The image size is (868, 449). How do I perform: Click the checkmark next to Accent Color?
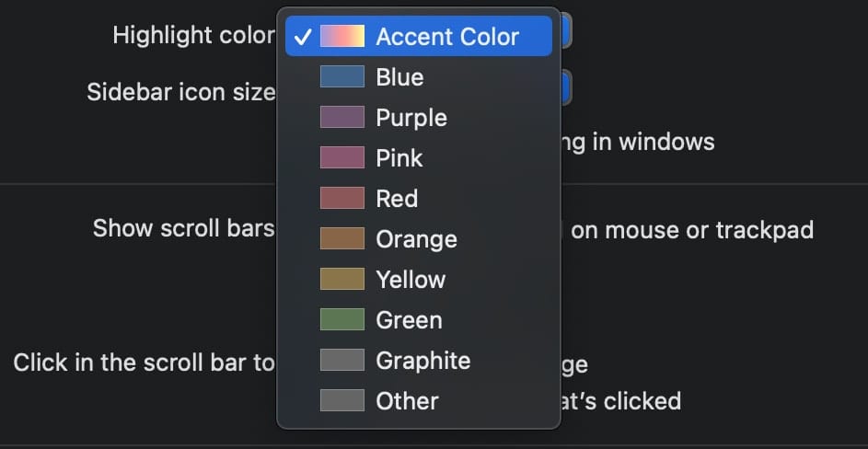(x=302, y=37)
